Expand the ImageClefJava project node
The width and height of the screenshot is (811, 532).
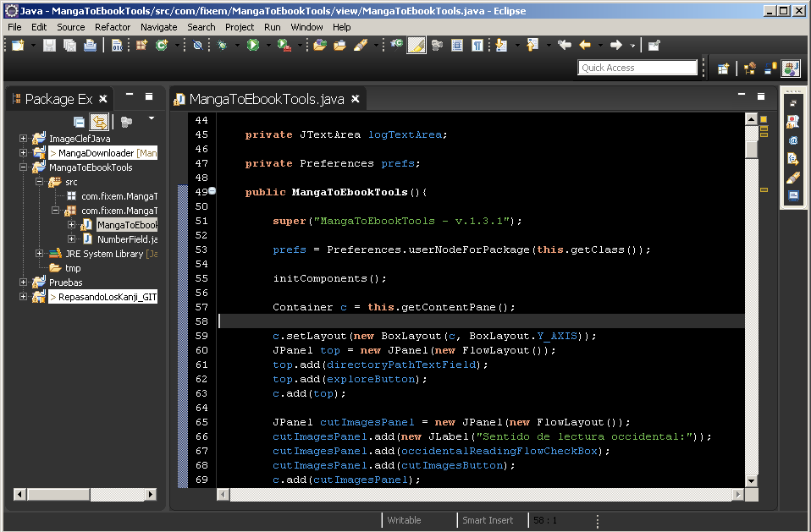click(23, 139)
